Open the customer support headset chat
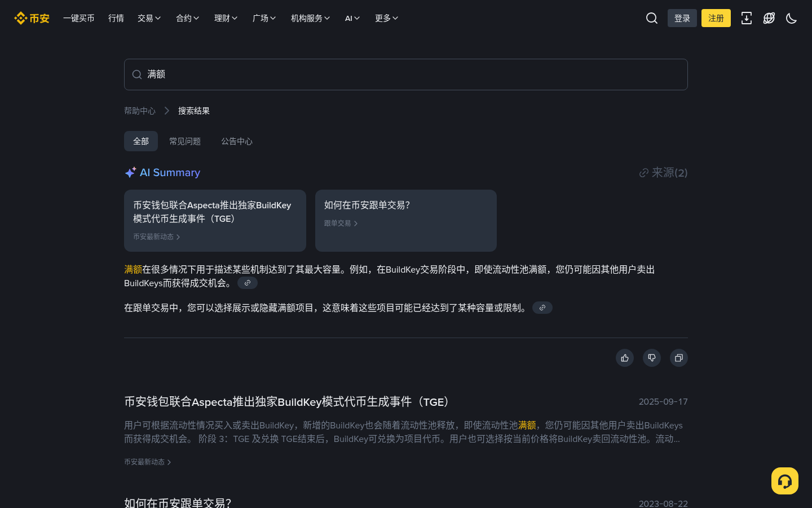The width and height of the screenshot is (812, 508). coord(785,481)
